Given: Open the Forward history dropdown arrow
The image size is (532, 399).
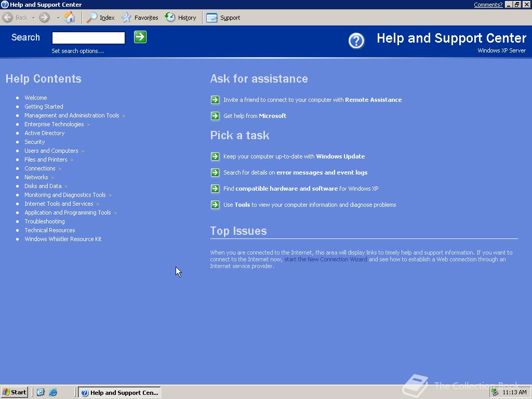Looking at the screenshot, I should point(58,18).
